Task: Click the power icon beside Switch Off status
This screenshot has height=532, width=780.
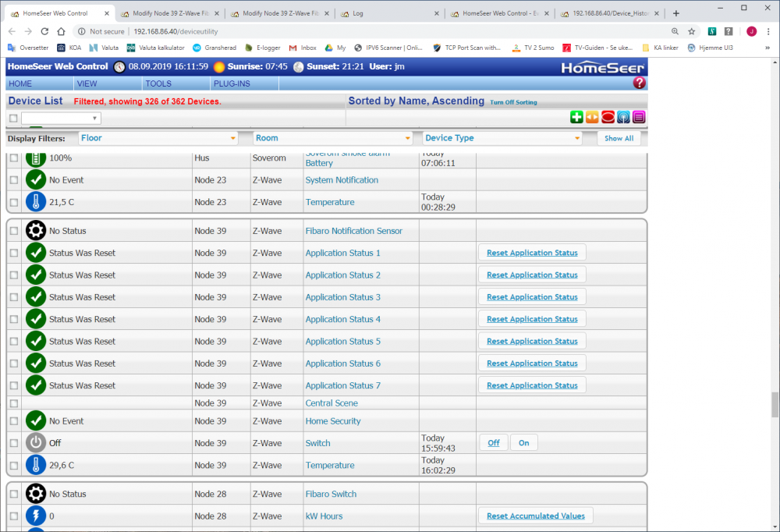Action: pos(36,443)
